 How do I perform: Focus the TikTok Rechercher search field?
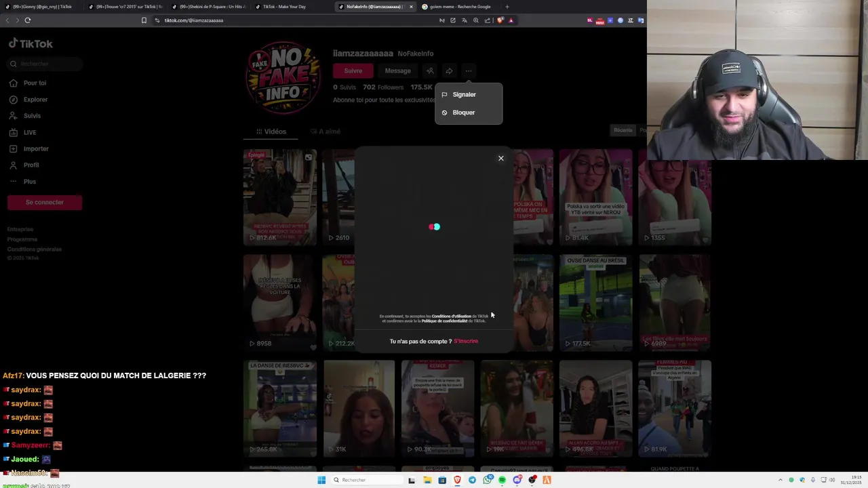(45, 64)
